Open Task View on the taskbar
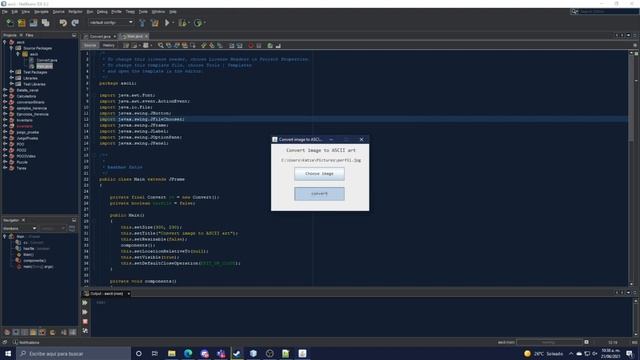640x360 pixels. 155,353
